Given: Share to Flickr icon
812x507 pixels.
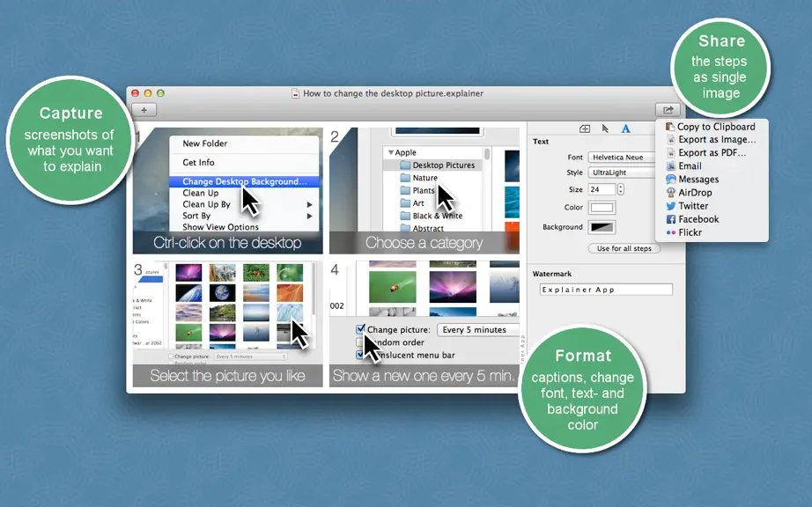Looking at the screenshot, I should pos(670,232).
